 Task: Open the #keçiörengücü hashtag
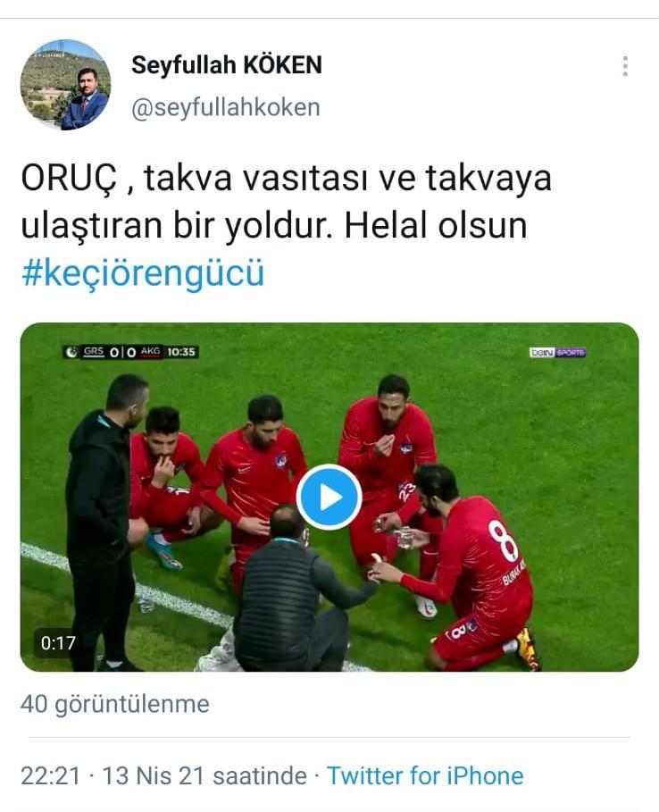[143, 273]
